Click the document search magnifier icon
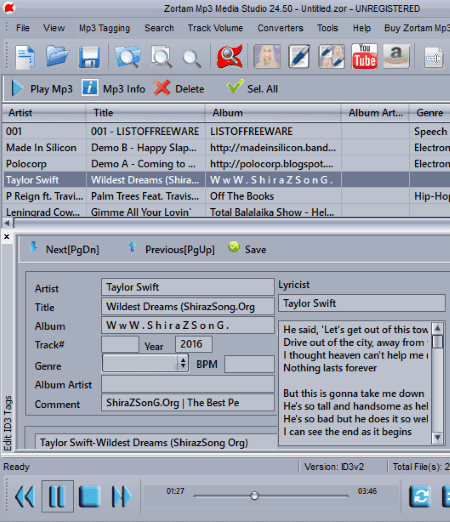Viewport: 450px width, 522px height. point(161,57)
